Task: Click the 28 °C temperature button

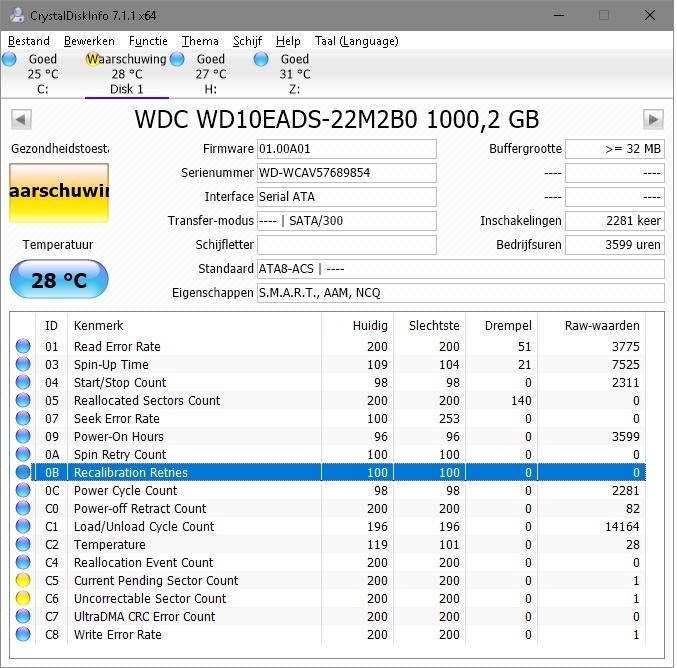Action: 59,279
